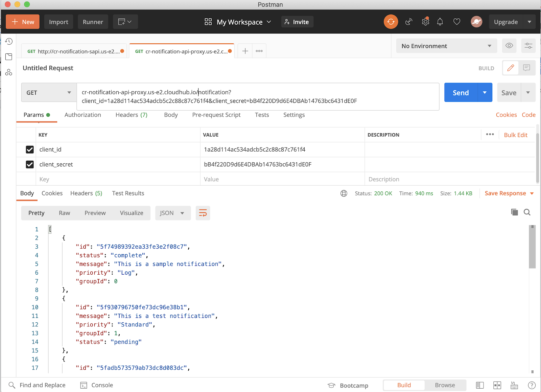Expand the JSON format dropdown
This screenshot has width=541, height=392.
173,213
